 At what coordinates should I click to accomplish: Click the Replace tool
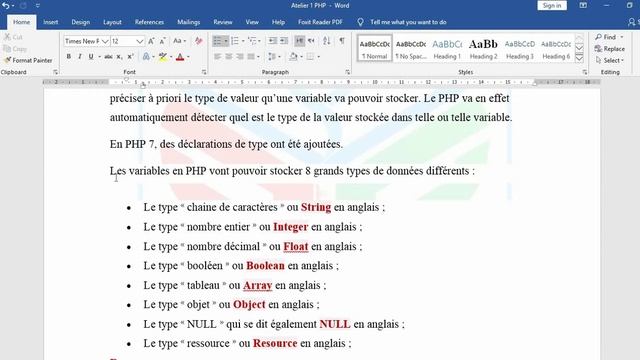610,49
